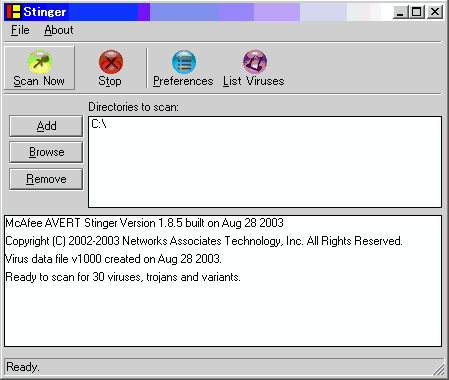The width and height of the screenshot is (449, 380).
Task: Click the Remove button
Action: 46,179
